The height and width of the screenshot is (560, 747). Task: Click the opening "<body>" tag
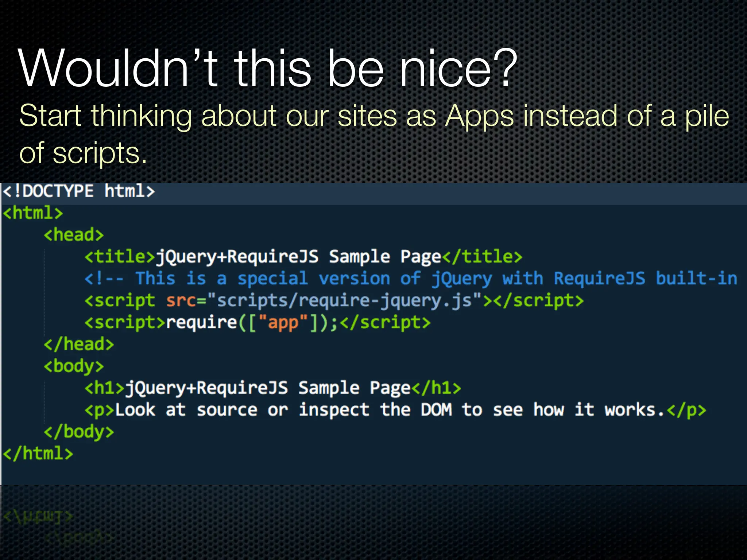[x=74, y=366]
